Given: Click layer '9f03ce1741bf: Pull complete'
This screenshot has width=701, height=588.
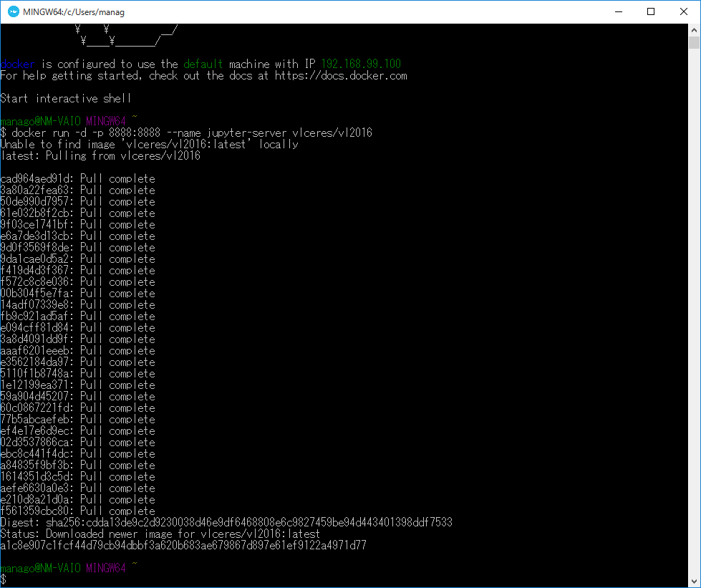Looking at the screenshot, I should click(x=78, y=224).
